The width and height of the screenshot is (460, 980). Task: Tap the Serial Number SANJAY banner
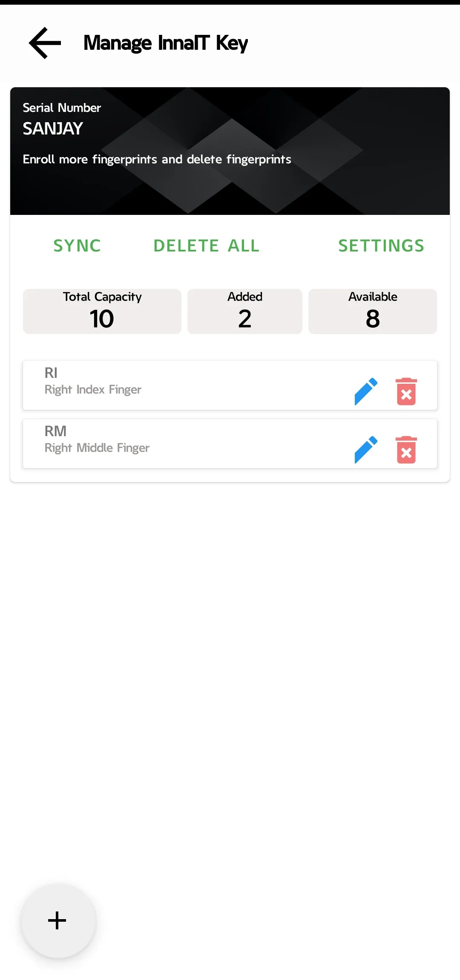tap(230, 151)
